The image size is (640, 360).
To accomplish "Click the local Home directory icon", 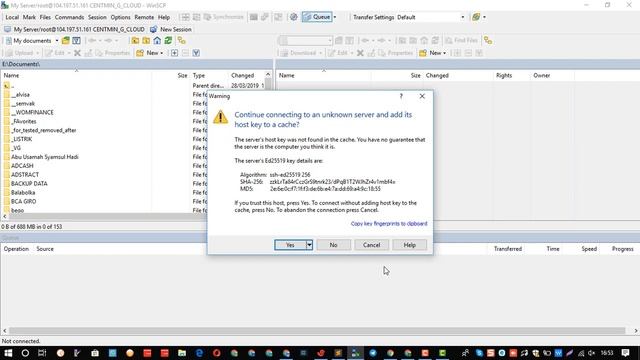I will [x=157, y=40].
